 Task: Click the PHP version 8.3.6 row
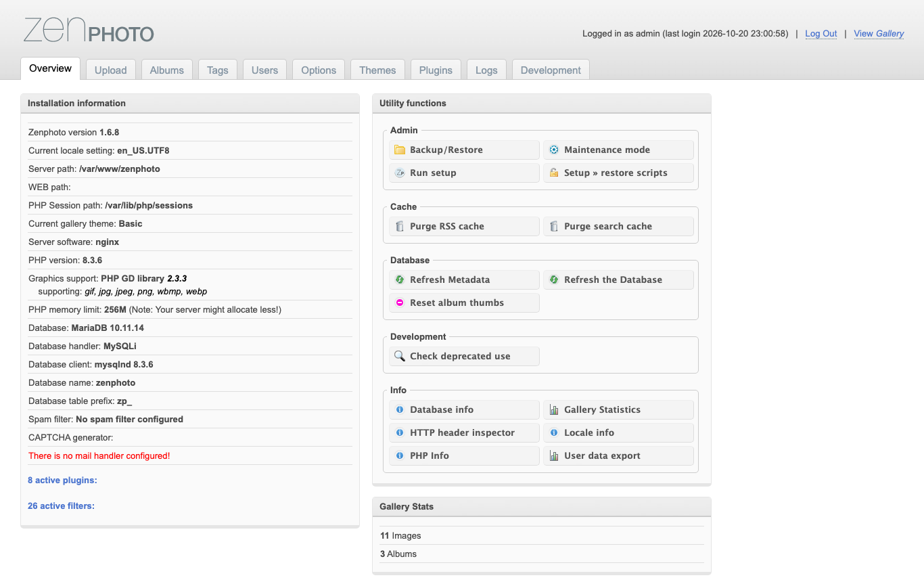coord(190,260)
